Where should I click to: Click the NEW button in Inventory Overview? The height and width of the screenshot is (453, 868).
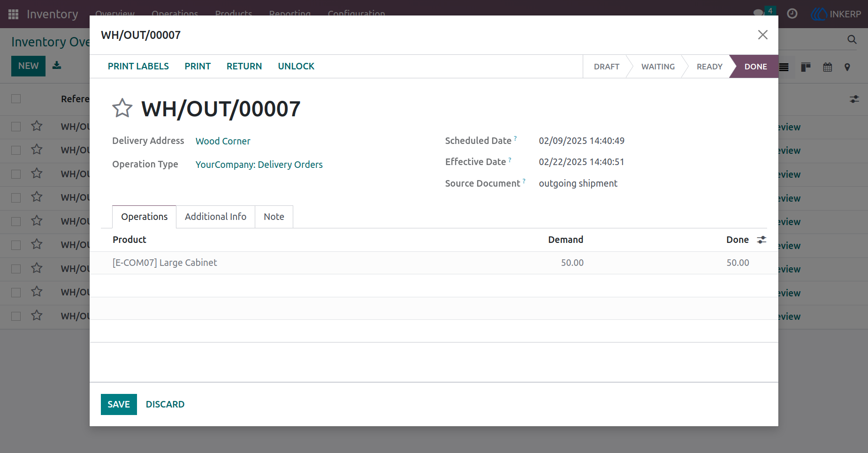pos(28,66)
